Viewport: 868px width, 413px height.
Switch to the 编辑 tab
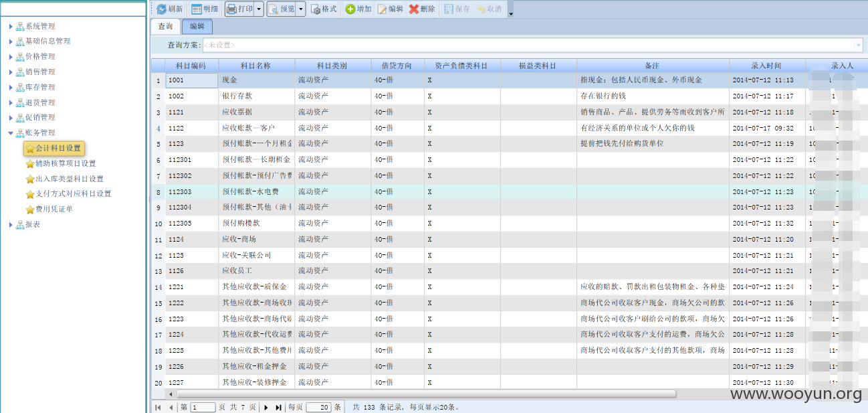pyautogui.click(x=197, y=27)
